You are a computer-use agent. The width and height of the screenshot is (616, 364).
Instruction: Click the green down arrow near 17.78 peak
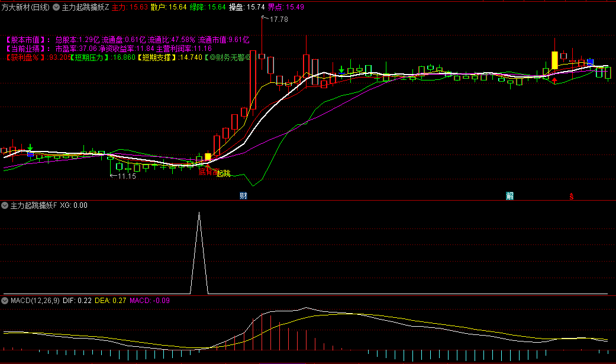click(341, 70)
